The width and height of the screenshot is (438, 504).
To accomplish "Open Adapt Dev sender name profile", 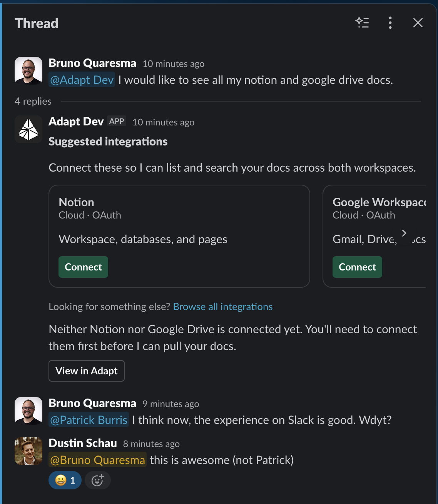I will (76, 122).
